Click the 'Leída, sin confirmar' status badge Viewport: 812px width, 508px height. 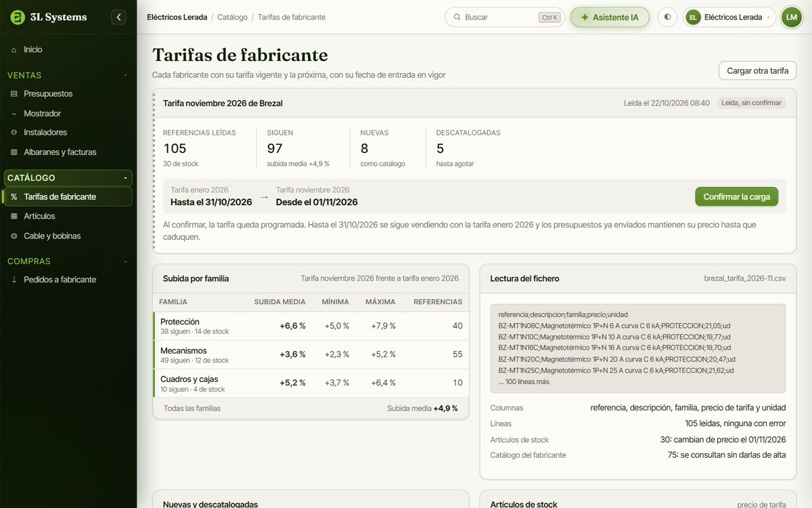point(751,103)
